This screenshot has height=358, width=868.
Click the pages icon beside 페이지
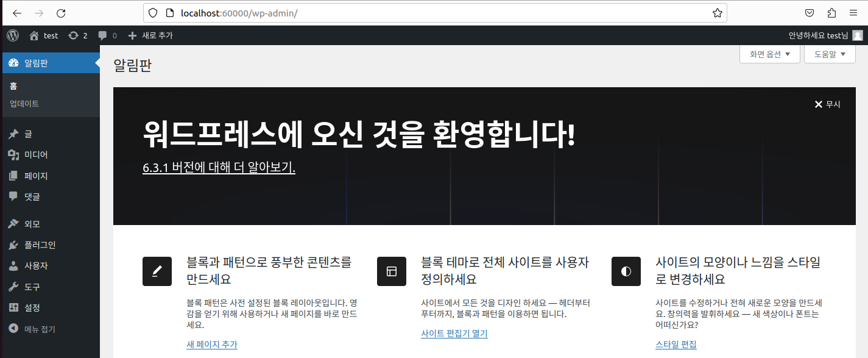tap(13, 176)
